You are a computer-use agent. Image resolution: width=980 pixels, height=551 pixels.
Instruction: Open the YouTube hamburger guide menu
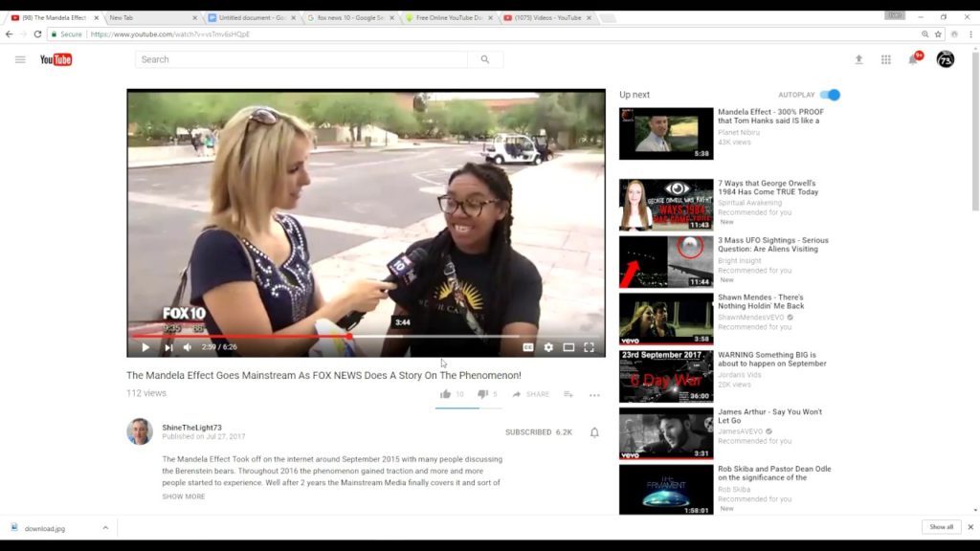(x=20, y=59)
